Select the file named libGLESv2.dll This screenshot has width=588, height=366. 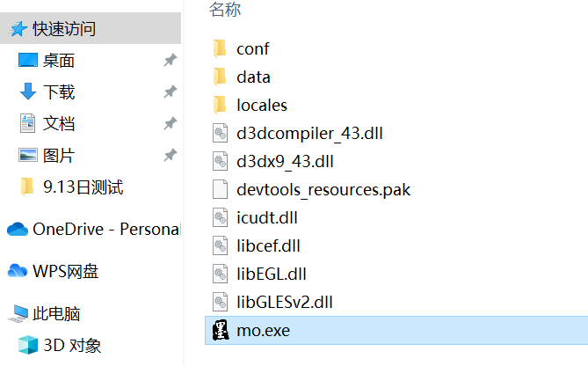pyautogui.click(x=284, y=302)
